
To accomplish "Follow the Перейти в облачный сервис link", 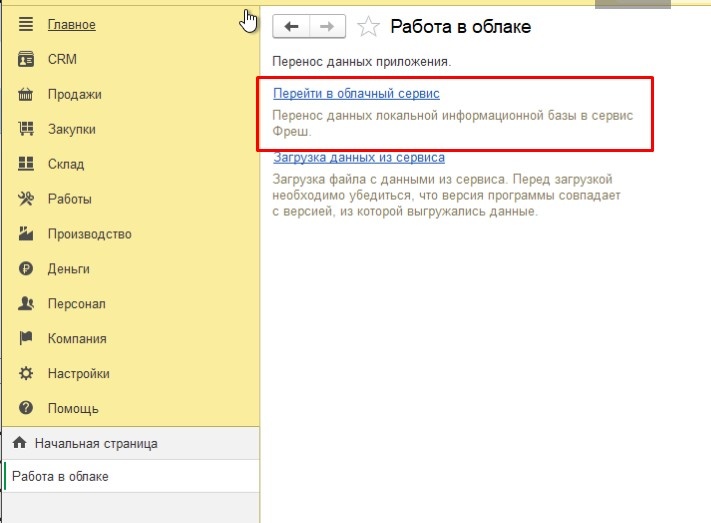I will pyautogui.click(x=356, y=93).
